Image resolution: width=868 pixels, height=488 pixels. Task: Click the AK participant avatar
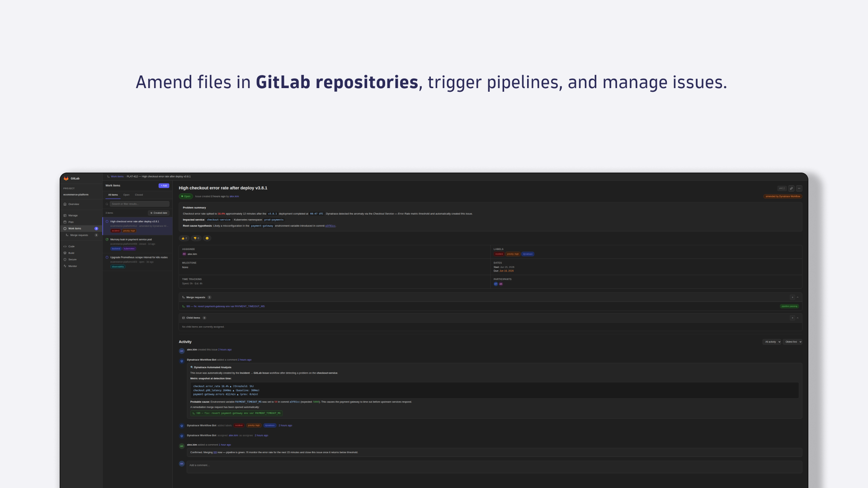pos(500,284)
